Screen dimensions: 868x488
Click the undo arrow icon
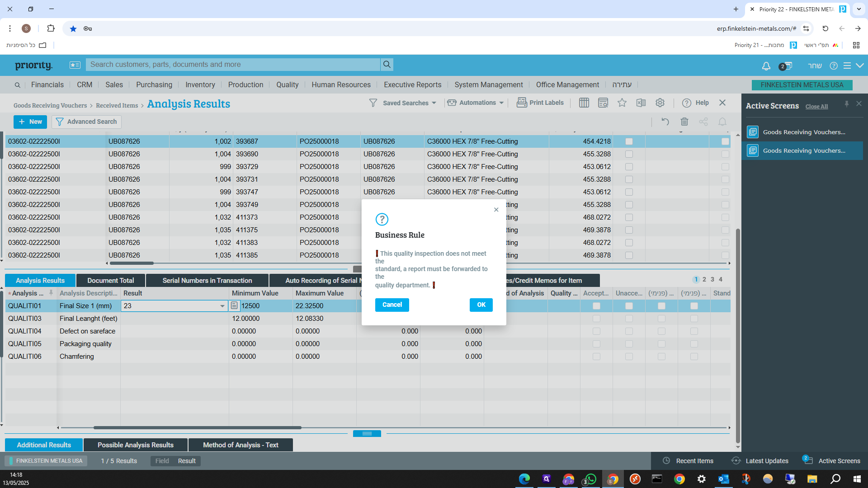coord(665,122)
